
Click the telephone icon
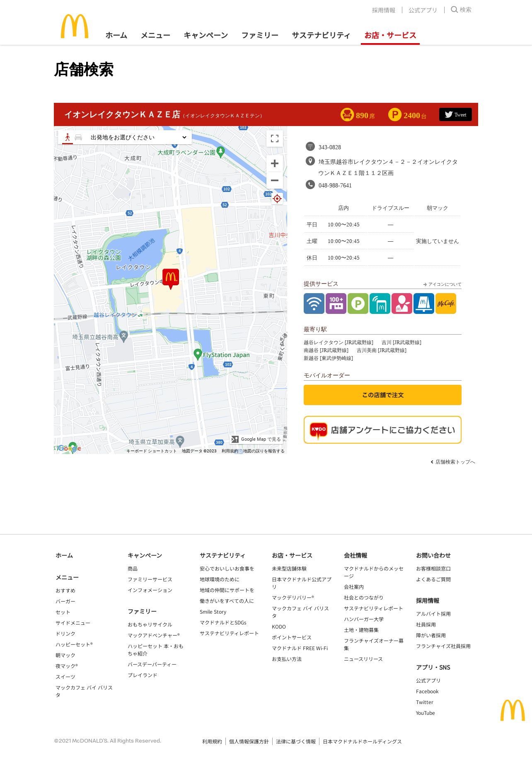[x=310, y=185]
